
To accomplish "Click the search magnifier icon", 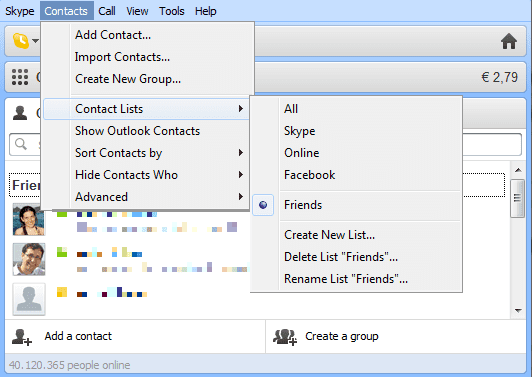I will [21, 144].
